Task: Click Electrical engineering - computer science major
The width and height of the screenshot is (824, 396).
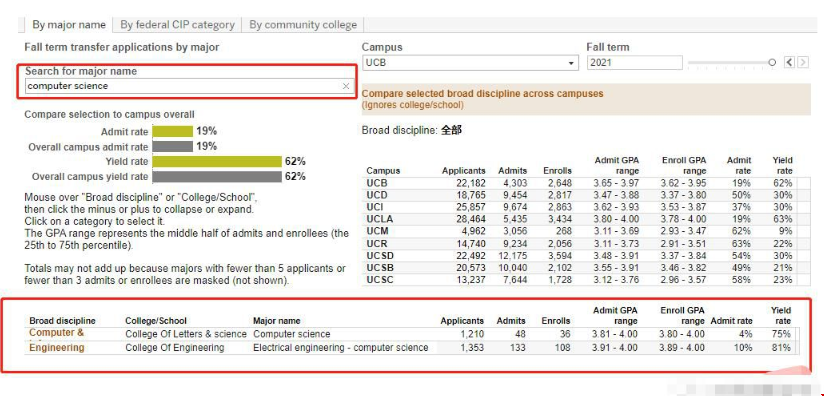Action: tap(341, 348)
